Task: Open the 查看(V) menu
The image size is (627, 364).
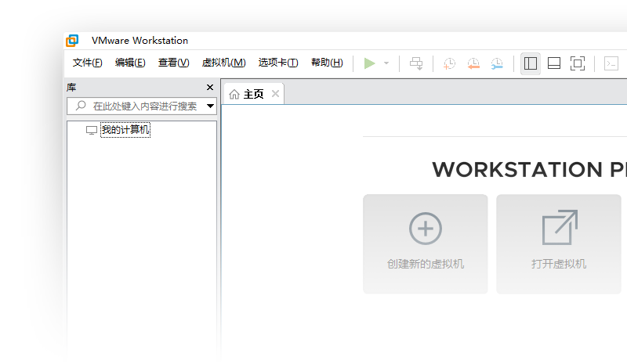Action: (x=173, y=63)
